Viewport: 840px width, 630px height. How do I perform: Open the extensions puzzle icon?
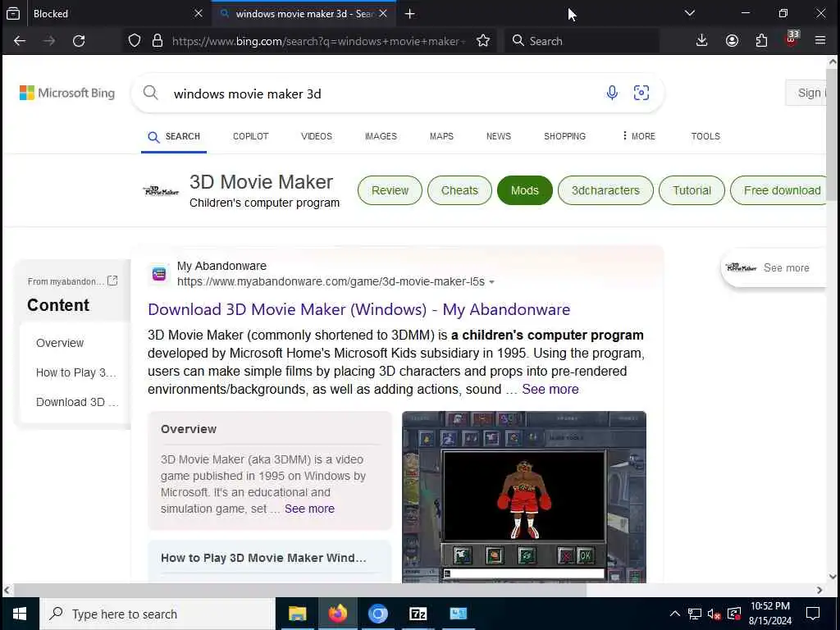pos(761,41)
